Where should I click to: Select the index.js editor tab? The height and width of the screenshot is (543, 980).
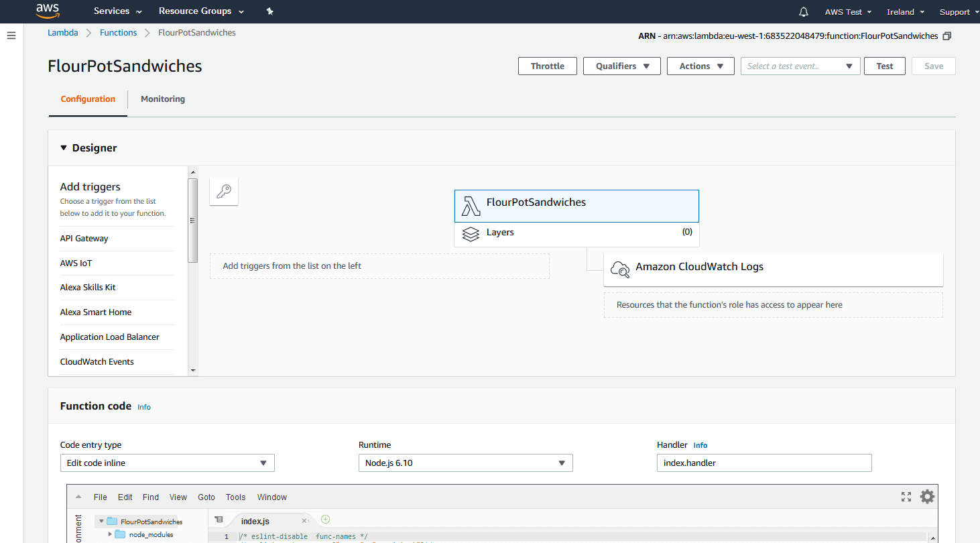[271, 521]
